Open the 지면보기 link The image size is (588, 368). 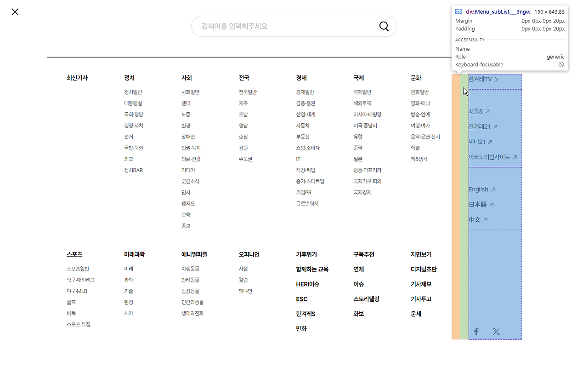(x=421, y=254)
